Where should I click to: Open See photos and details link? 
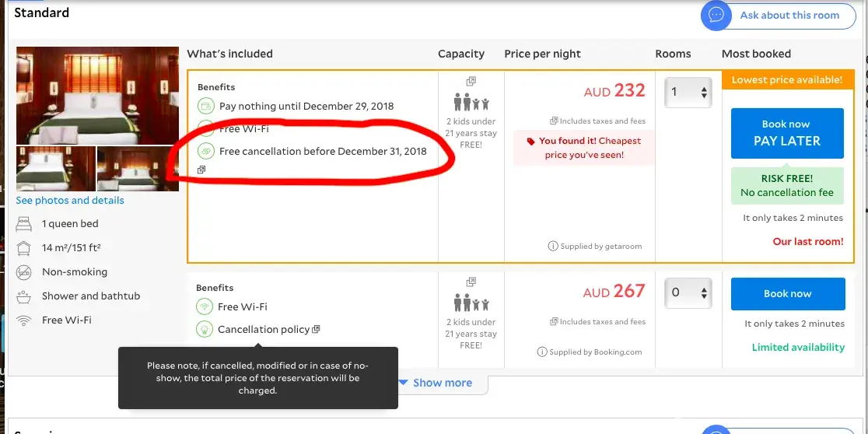(x=70, y=200)
